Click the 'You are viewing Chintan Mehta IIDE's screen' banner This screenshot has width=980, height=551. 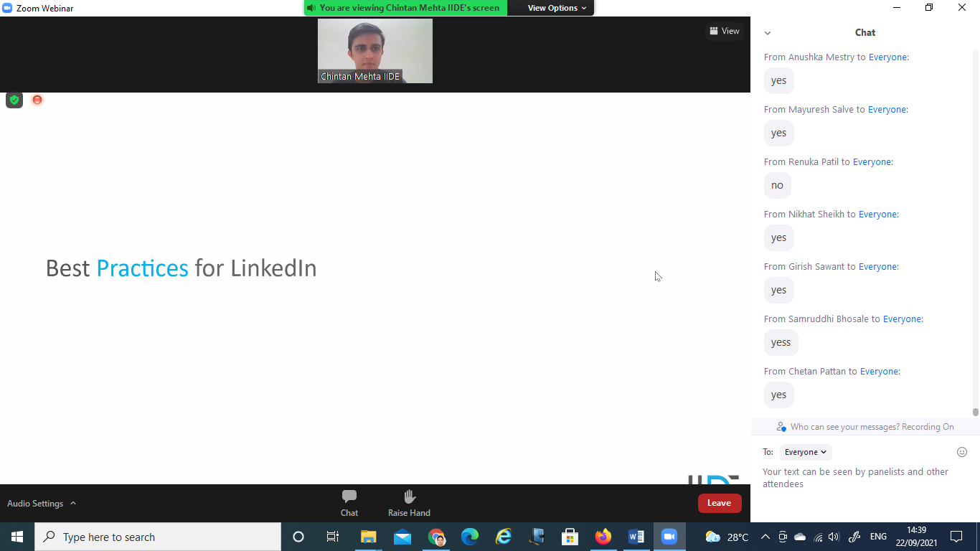(406, 8)
